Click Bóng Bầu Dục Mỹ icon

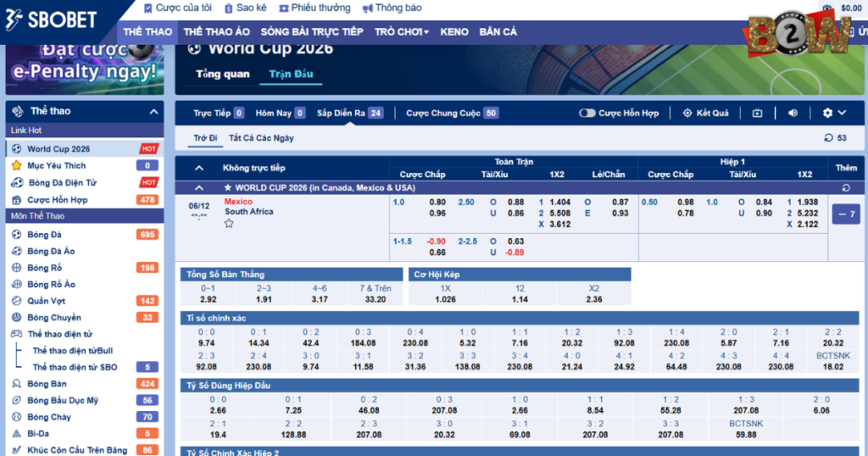17,401
